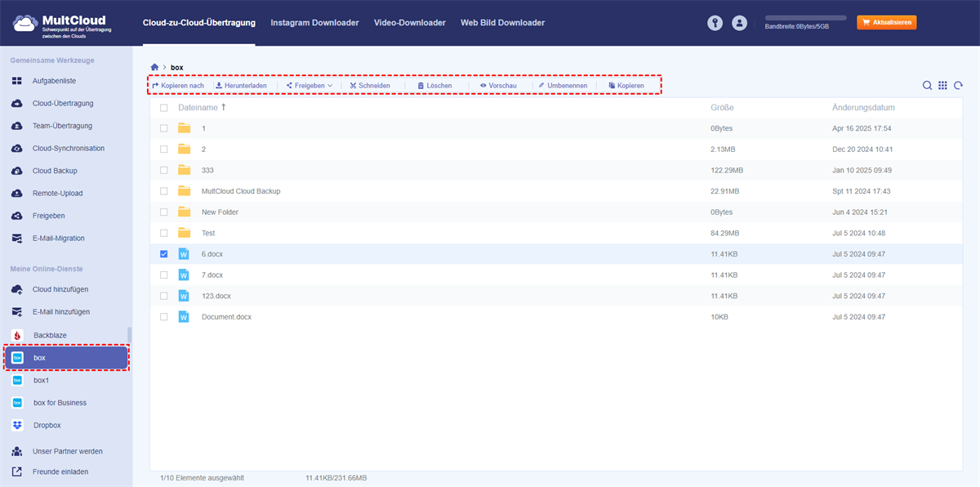Open Unser Partner werden
The image size is (980, 487).
[x=66, y=451]
